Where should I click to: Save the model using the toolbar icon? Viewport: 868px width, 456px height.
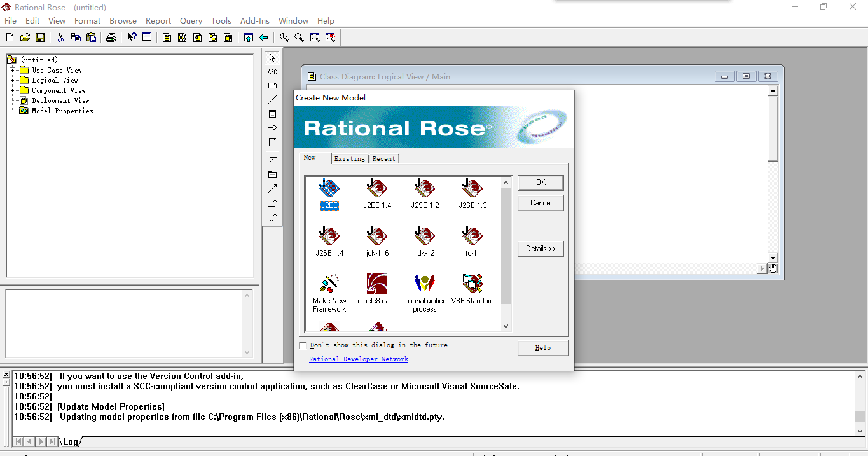click(x=40, y=37)
